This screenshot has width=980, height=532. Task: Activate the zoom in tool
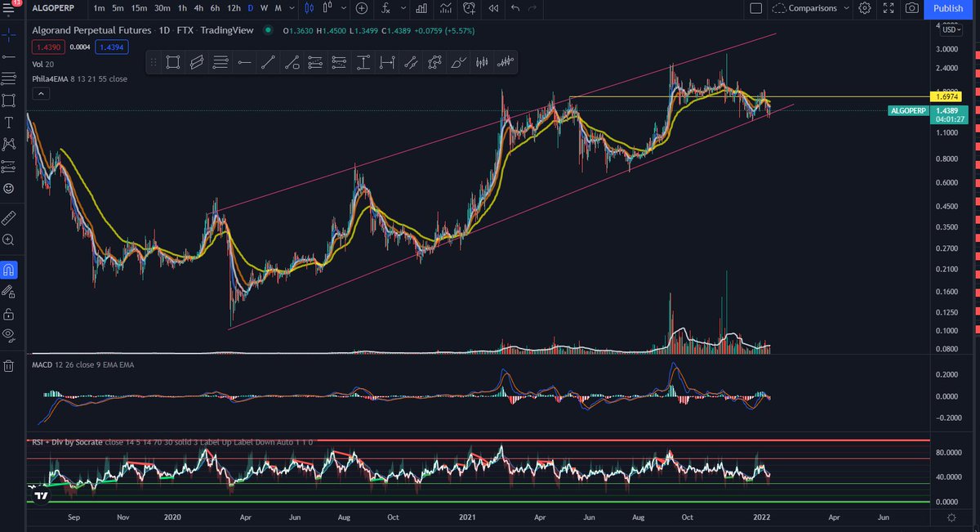point(9,239)
